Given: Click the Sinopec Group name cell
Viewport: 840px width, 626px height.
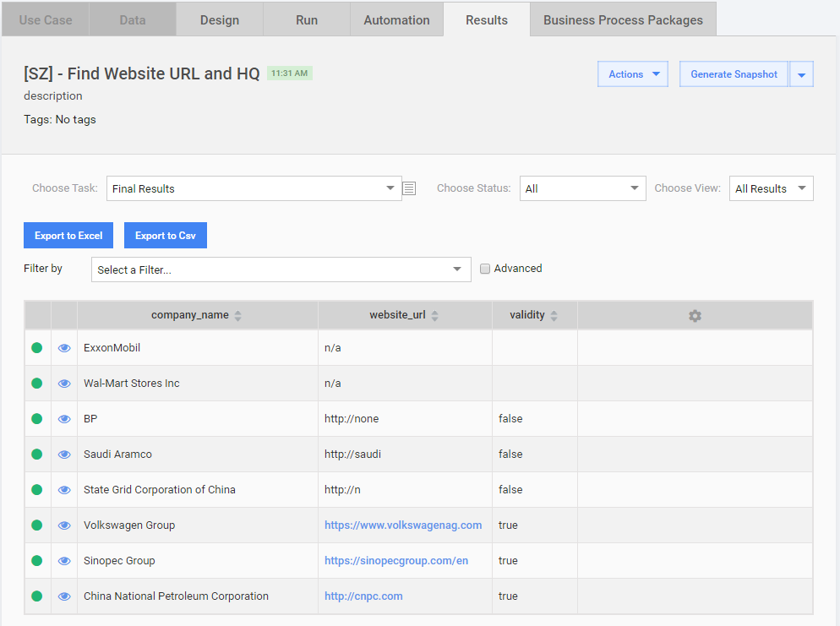Looking at the screenshot, I should pyautogui.click(x=198, y=561).
